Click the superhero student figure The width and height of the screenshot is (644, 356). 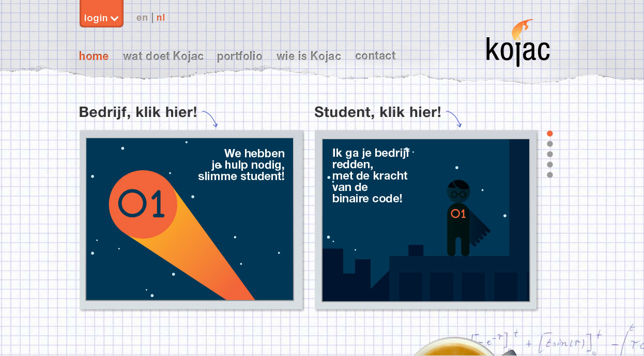point(458,217)
